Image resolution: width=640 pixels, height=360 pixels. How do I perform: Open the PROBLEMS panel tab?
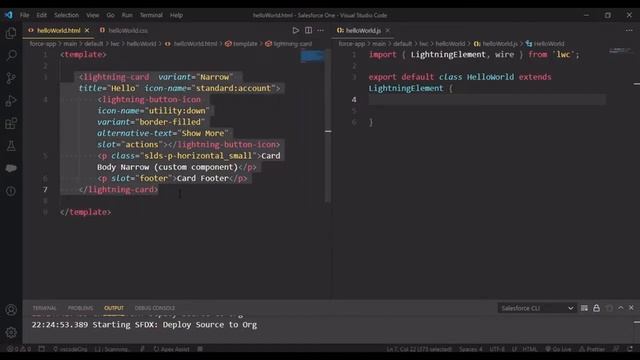(80, 308)
